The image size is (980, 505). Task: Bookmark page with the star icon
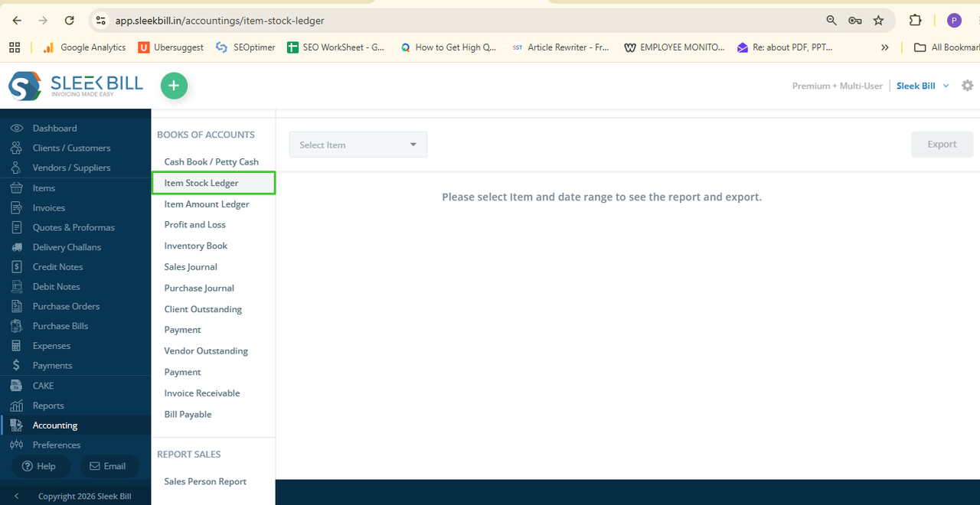point(878,21)
